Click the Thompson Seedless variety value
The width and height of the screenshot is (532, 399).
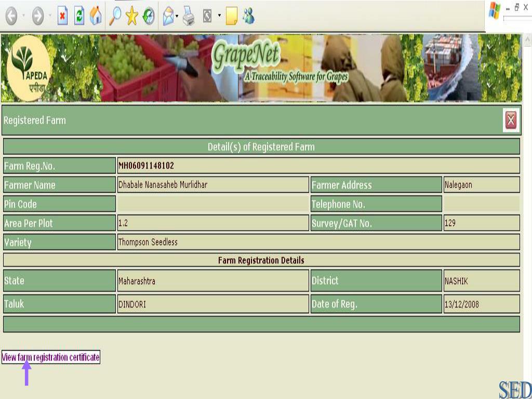click(148, 242)
